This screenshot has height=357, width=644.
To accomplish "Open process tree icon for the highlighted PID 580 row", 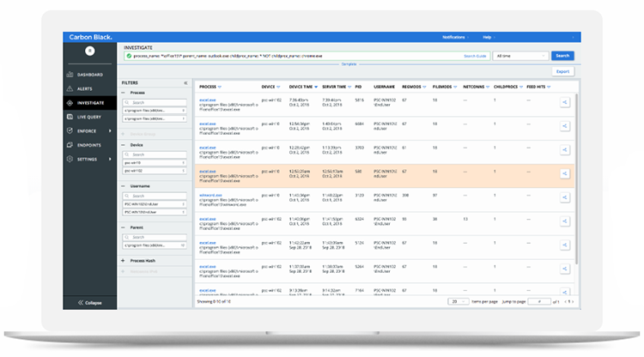I will (565, 173).
